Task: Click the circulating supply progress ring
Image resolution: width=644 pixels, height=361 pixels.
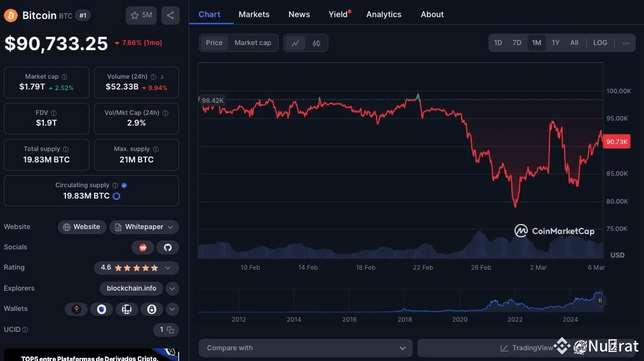Action: click(x=117, y=196)
